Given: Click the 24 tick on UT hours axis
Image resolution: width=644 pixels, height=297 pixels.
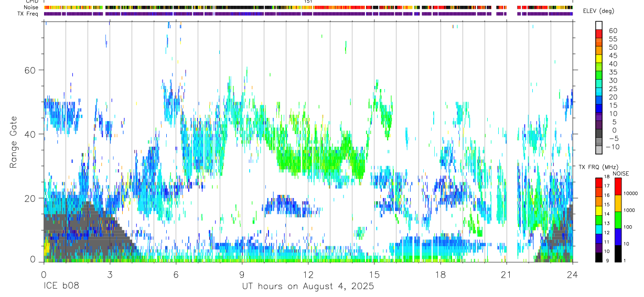Looking at the screenshot, I should pyautogui.click(x=573, y=274).
